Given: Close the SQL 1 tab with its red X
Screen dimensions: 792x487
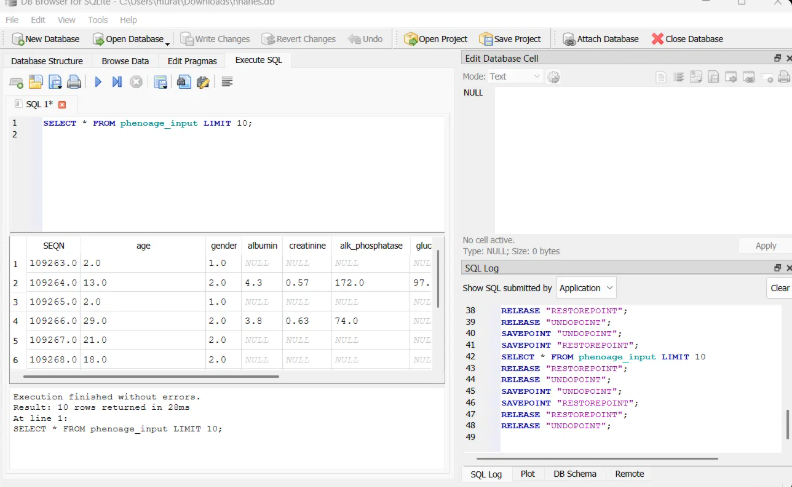Looking at the screenshot, I should click(62, 105).
